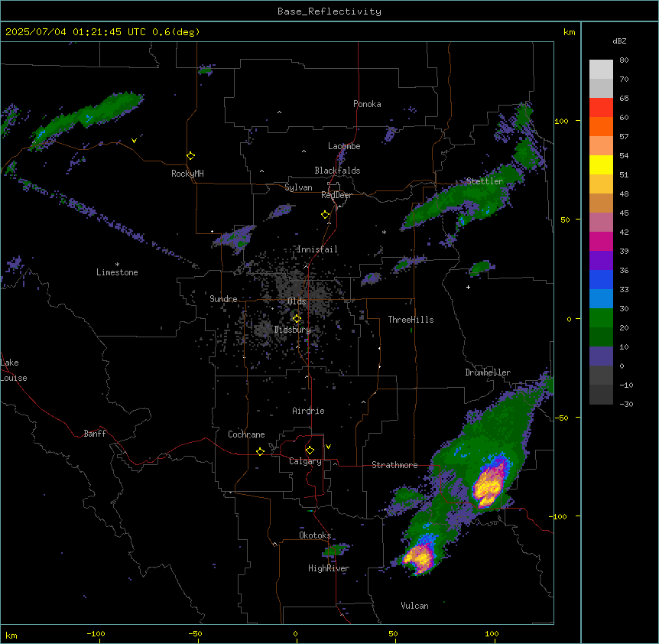Click the Okotoks label
This screenshot has height=644, width=659.
pos(315,535)
